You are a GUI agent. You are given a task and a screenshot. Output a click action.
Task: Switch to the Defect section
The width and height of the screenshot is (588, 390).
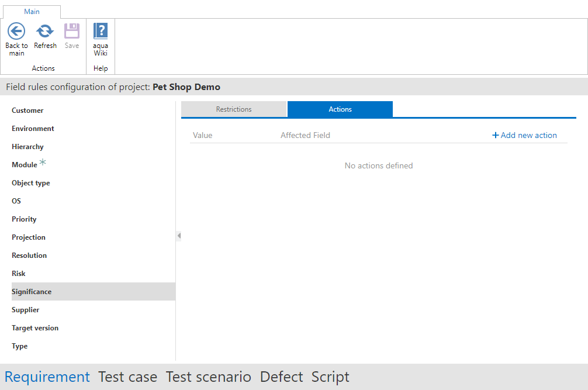281,377
